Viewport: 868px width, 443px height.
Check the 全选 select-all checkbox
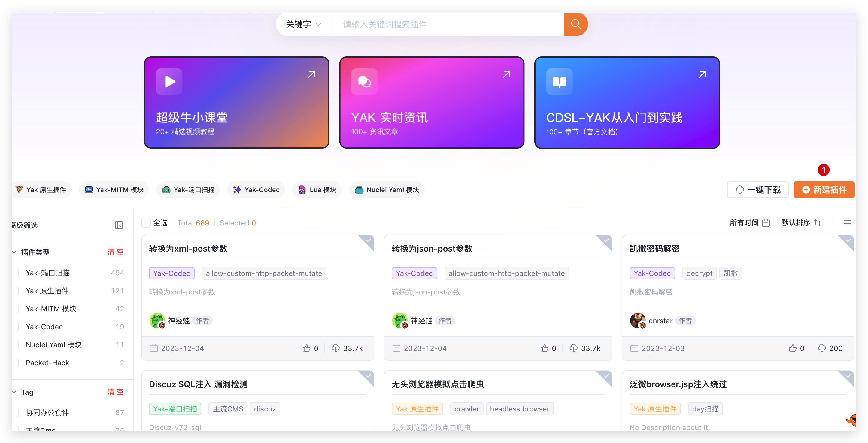pos(146,223)
